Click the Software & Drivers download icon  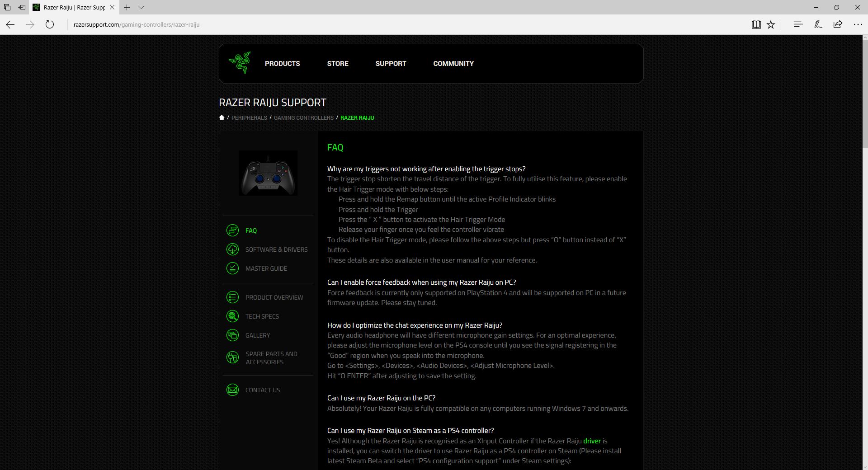pos(232,249)
